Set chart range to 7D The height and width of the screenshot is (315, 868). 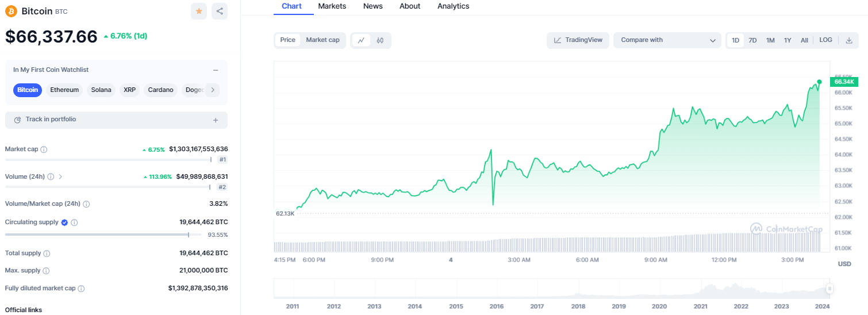752,40
